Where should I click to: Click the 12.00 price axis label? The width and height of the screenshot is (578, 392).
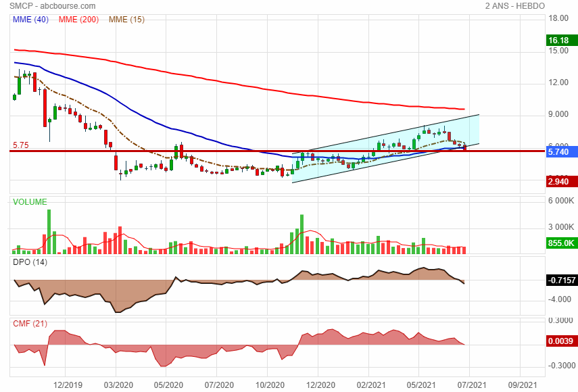click(x=558, y=82)
